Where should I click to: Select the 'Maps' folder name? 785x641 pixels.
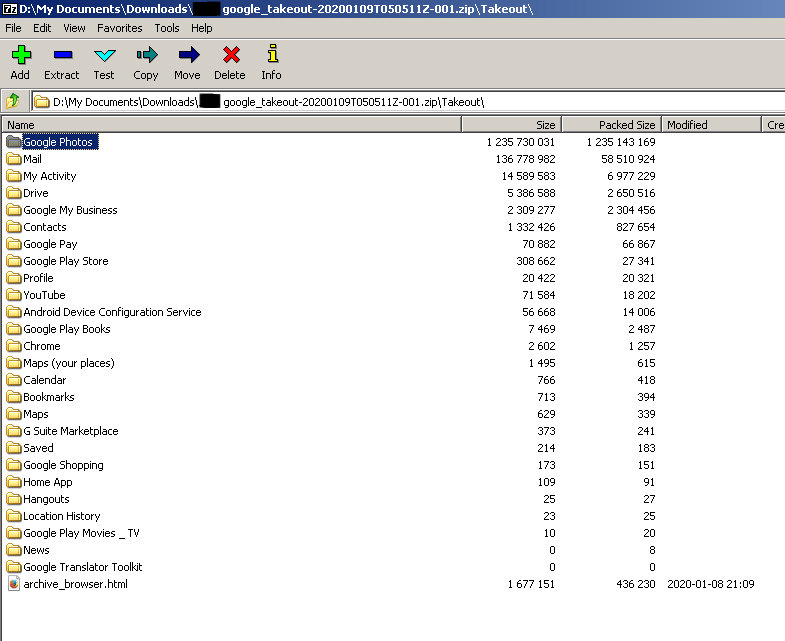pyautogui.click(x=36, y=414)
